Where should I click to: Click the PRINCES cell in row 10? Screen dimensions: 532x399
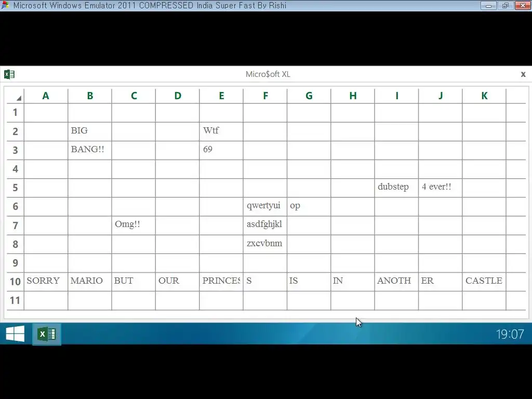[x=221, y=282]
